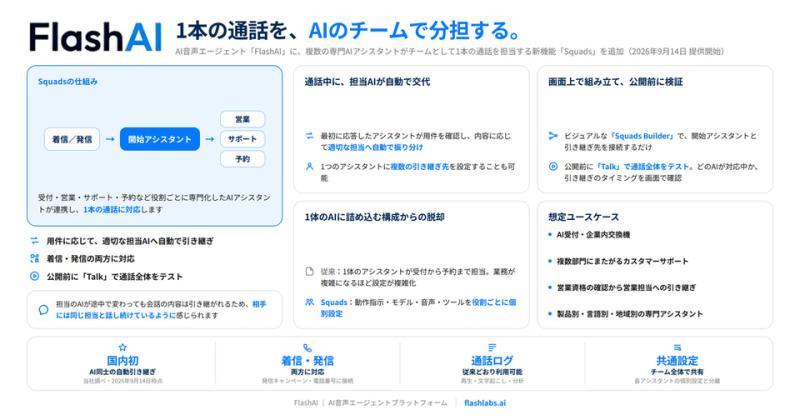Click heading 1体のAIに詰め込む構成からの脱却
This screenshot has height=420, width=800.
(x=374, y=217)
